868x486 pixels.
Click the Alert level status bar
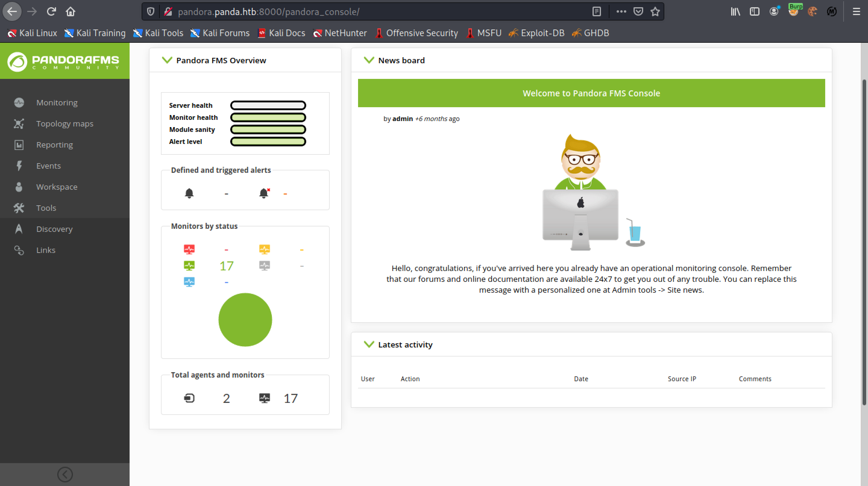coord(268,142)
